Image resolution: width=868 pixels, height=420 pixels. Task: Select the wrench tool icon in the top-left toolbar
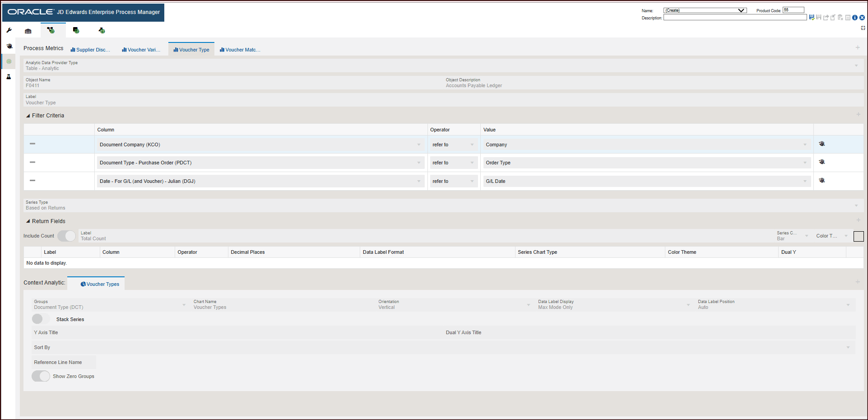(9, 30)
